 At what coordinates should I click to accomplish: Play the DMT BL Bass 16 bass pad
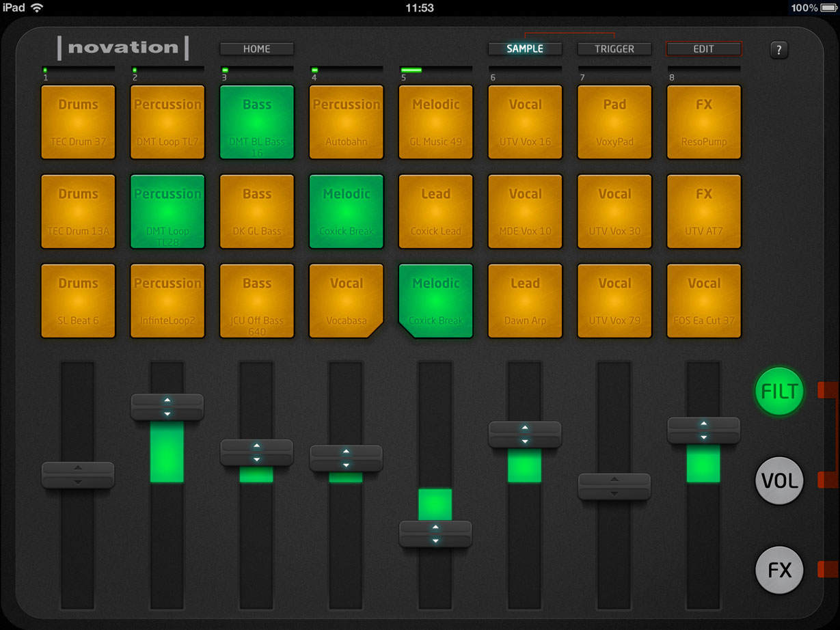(256, 122)
